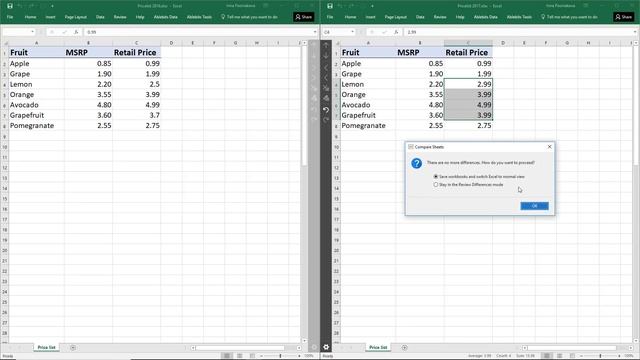This screenshot has width=640, height=360.
Task: Open Name Box dropdown in right window
Action: (352, 32)
